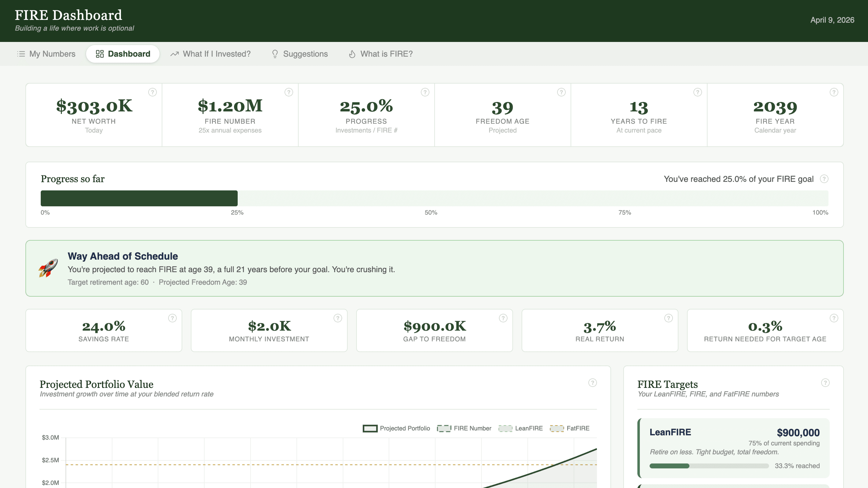
Task: Show help for the Savings Rate card
Action: (172, 318)
